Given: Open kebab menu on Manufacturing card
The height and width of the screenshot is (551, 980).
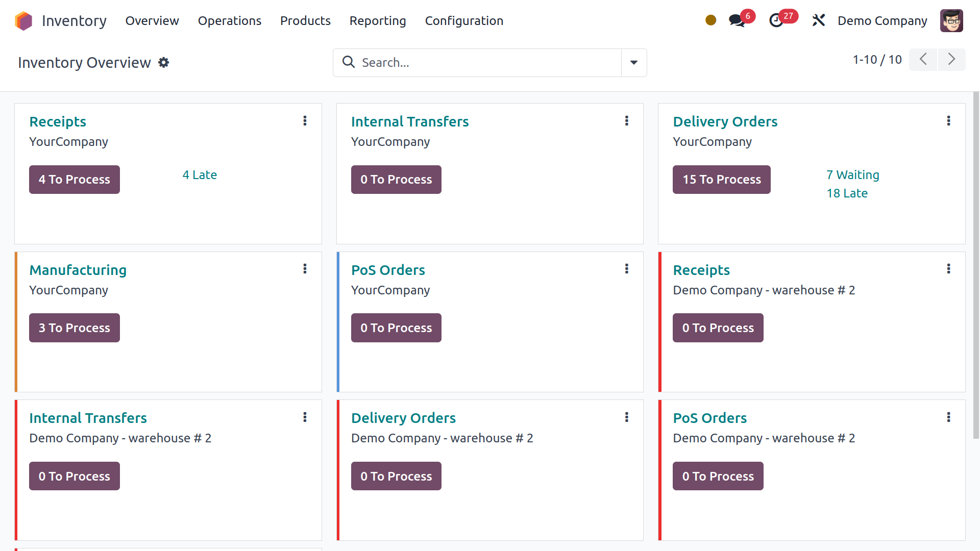Looking at the screenshot, I should coord(305,269).
